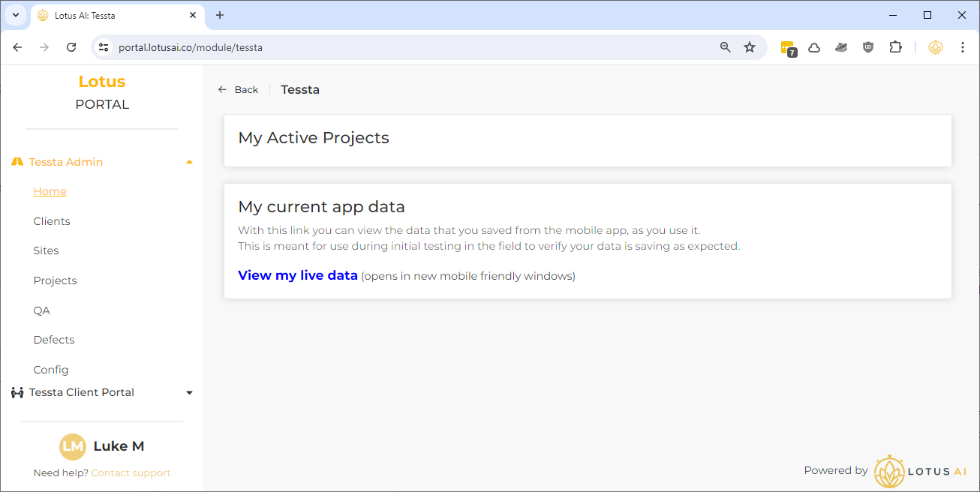980x492 pixels.
Task: Click the Contact support link
Action: click(x=131, y=473)
